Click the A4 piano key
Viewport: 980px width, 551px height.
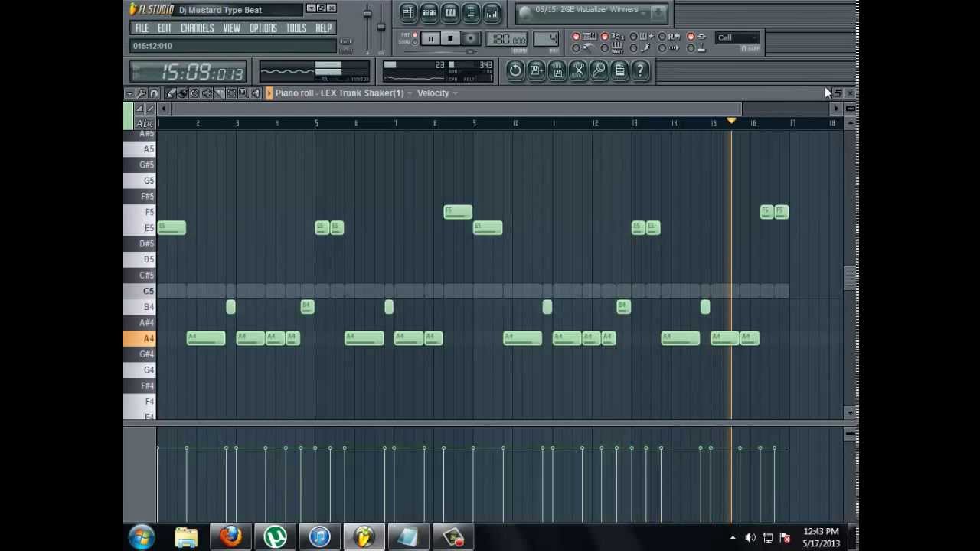click(139, 338)
